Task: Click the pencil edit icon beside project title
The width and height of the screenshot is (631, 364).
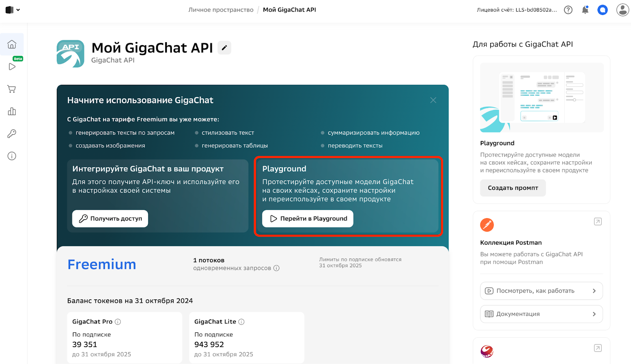Action: tap(224, 48)
